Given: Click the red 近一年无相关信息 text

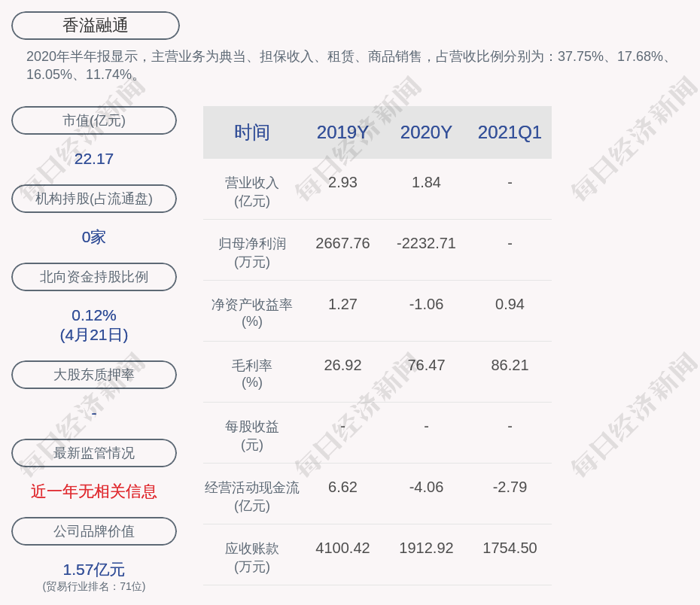Looking at the screenshot, I should point(94,491).
